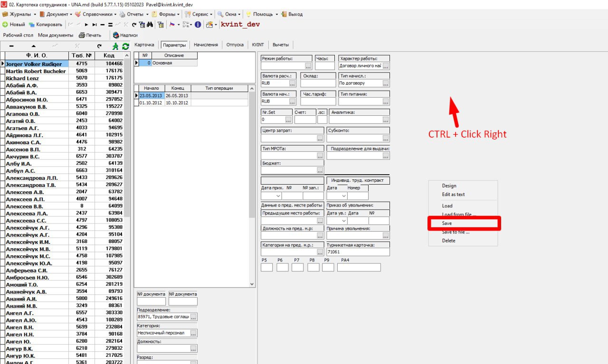
Task: Choose Delete in the context menu
Action: [x=448, y=241]
